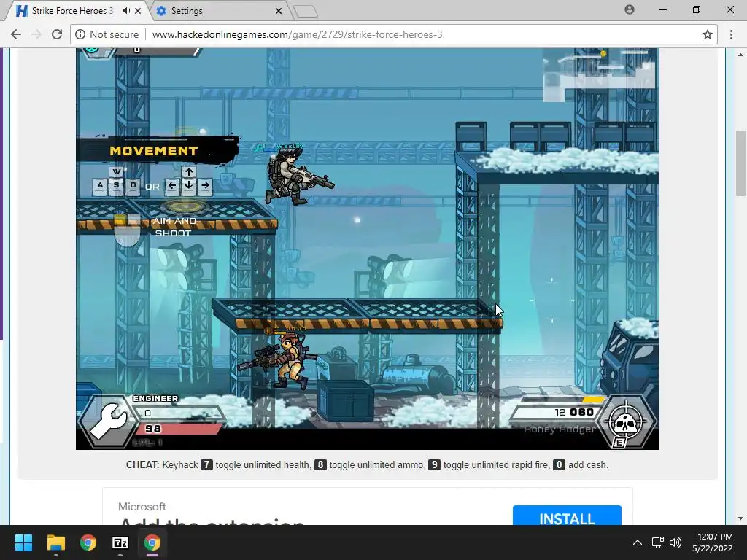Open the clock showing 12:07 PM
Image resolution: width=747 pixels, height=560 pixels.
click(713, 542)
